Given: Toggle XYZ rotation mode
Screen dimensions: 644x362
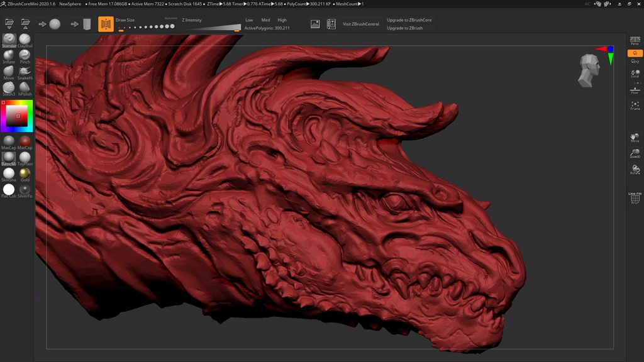Looking at the screenshot, I should [635, 61].
